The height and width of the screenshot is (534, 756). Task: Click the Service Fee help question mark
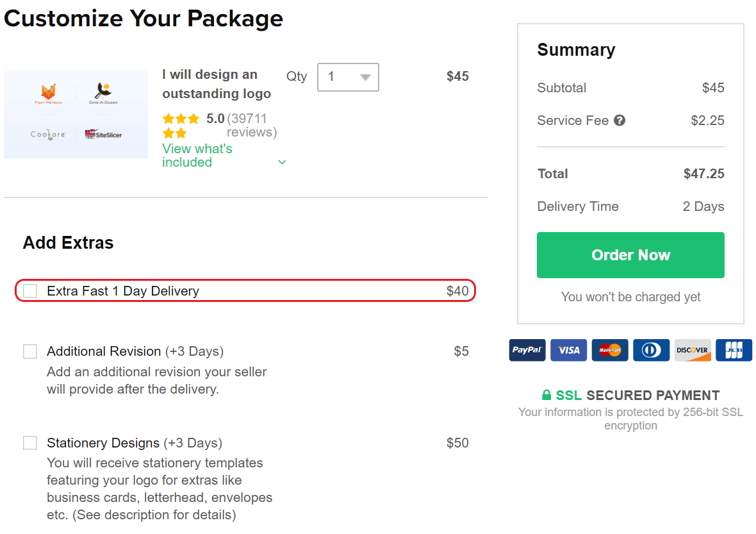point(620,120)
